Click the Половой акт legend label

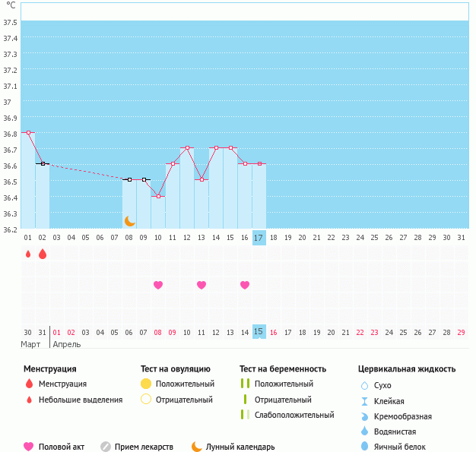coord(62,447)
